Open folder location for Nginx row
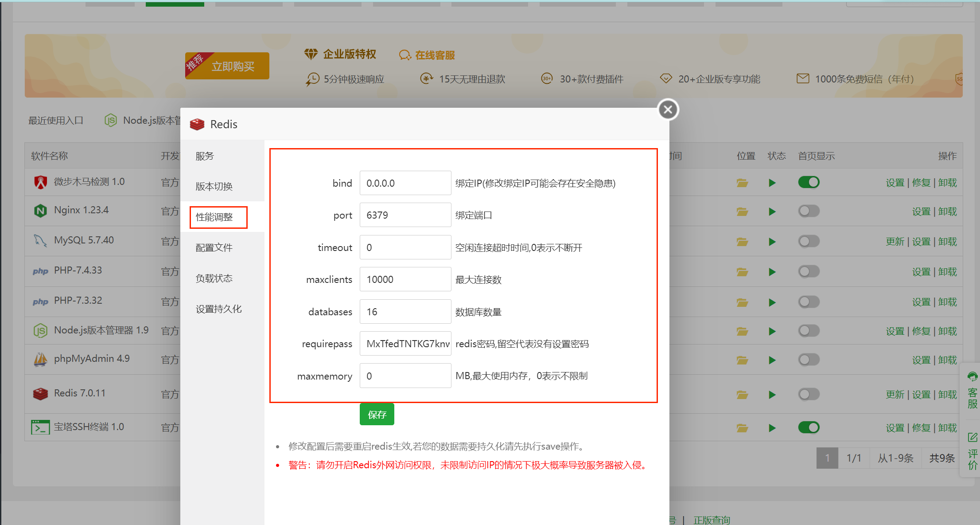This screenshot has height=525, width=980. pyautogui.click(x=742, y=212)
